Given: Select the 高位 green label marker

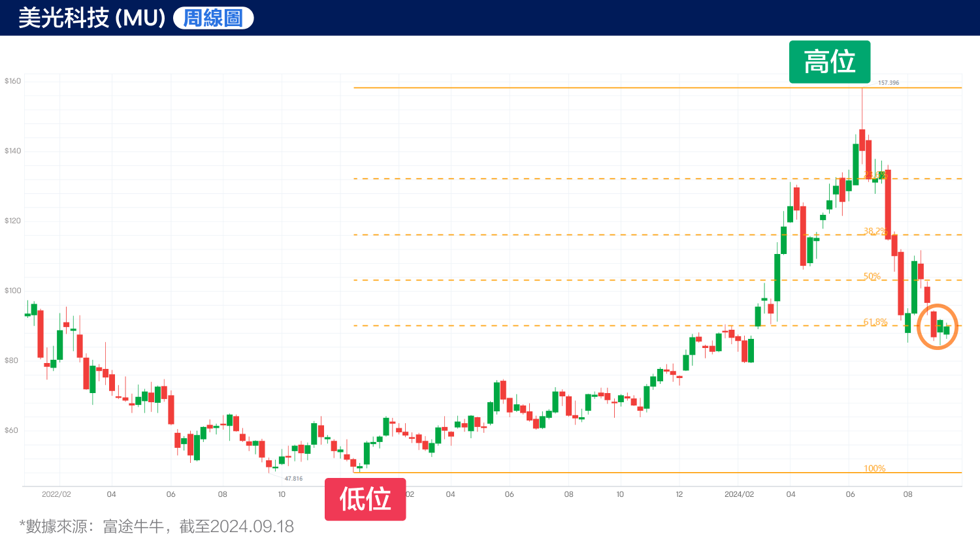Looking at the screenshot, I should (830, 62).
